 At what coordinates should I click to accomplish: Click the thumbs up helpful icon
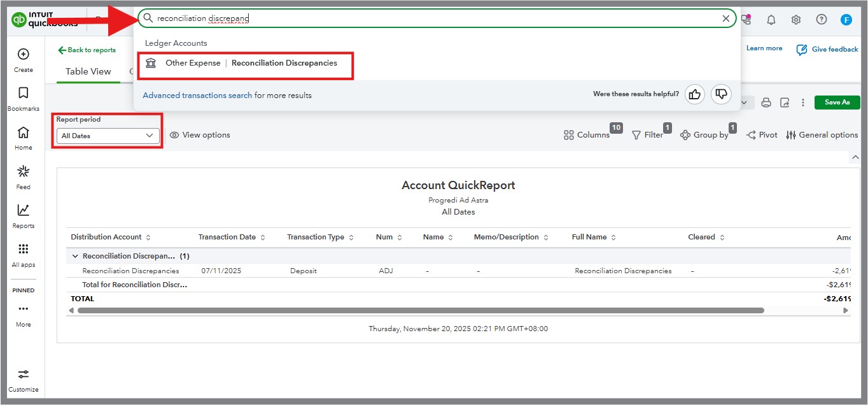(695, 95)
